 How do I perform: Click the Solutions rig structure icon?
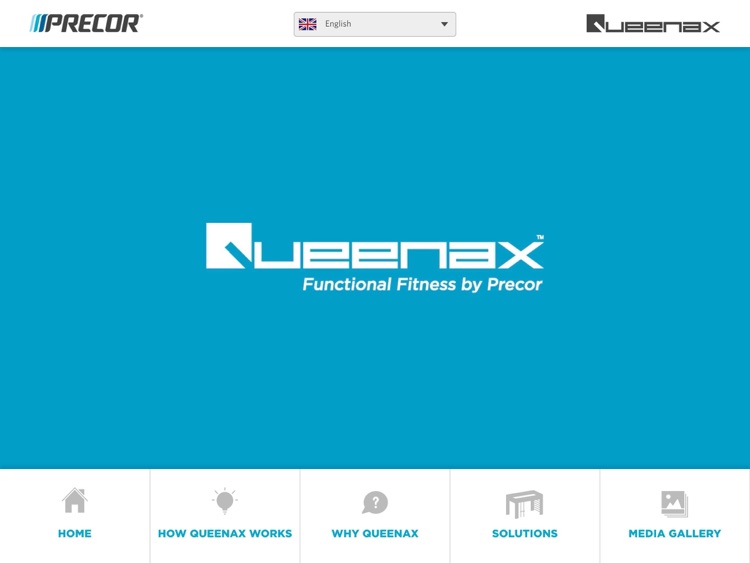click(x=525, y=504)
